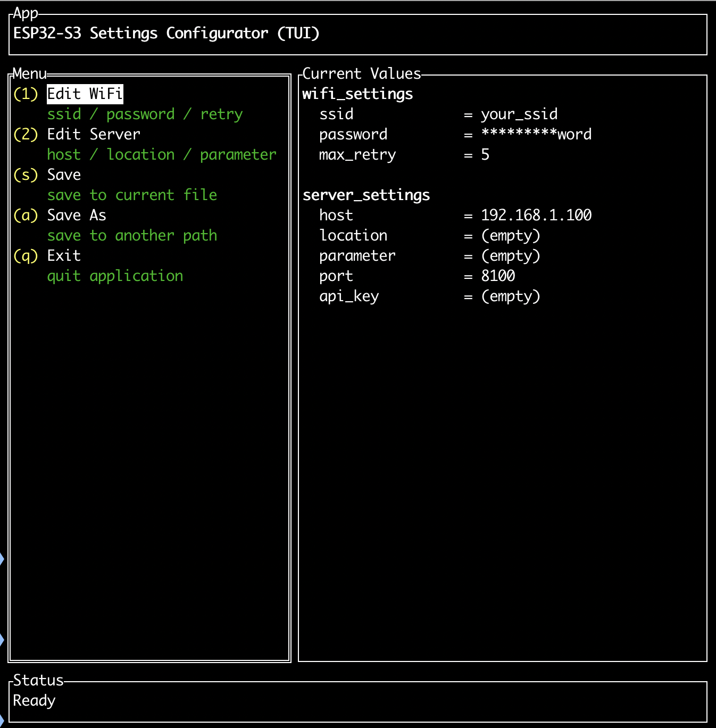Click the (q) Exit shortcut key
Screen dimensions: 716x728
coord(26,255)
